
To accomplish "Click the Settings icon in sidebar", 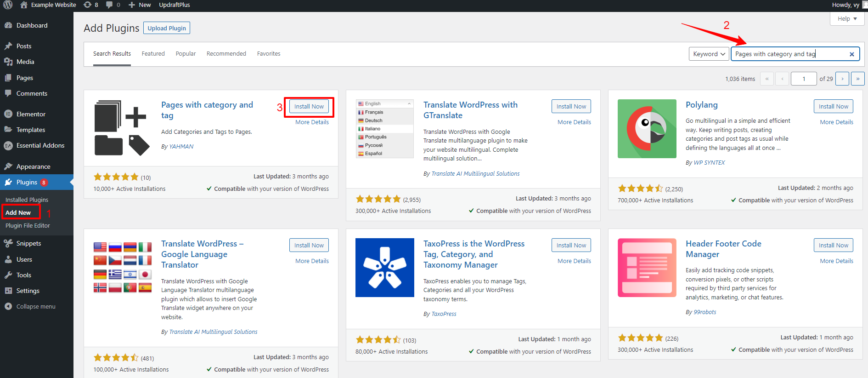I will click(x=8, y=291).
